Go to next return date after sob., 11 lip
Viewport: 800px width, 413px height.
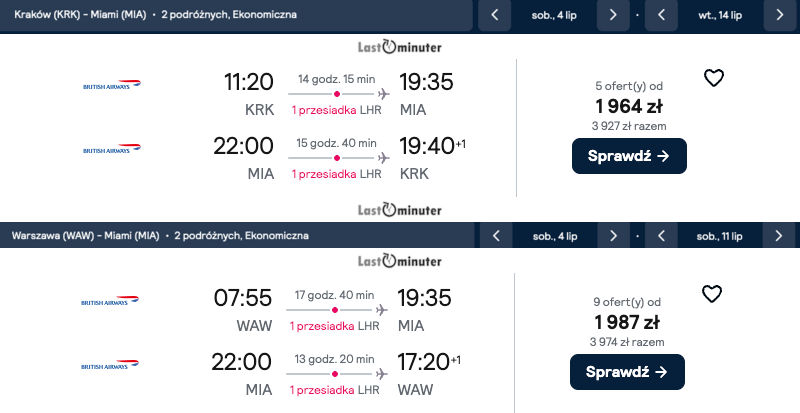(780, 236)
